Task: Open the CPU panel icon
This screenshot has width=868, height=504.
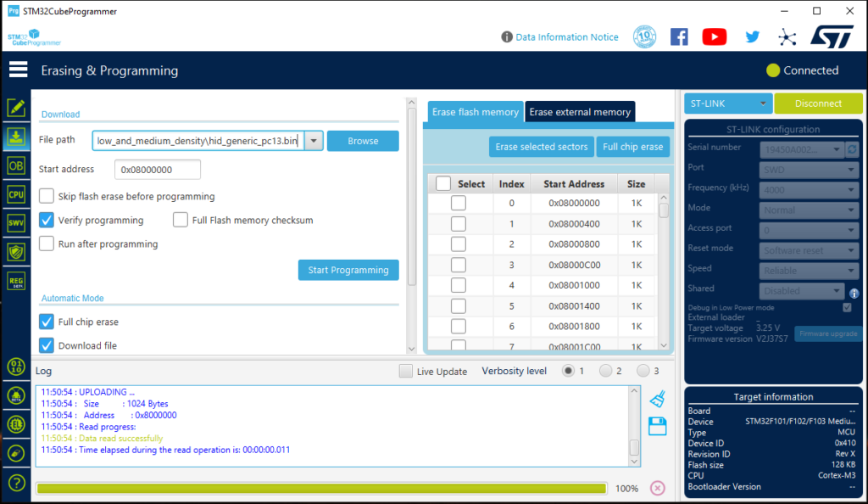Action: click(16, 194)
